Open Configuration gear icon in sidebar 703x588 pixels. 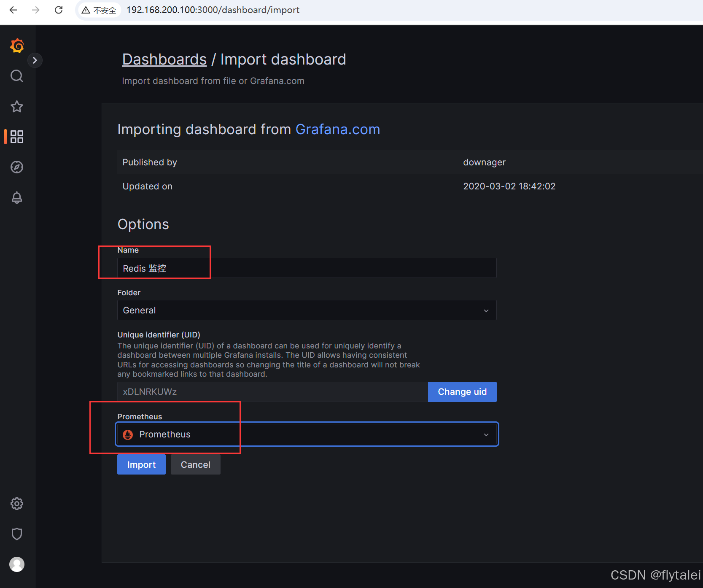tap(17, 504)
